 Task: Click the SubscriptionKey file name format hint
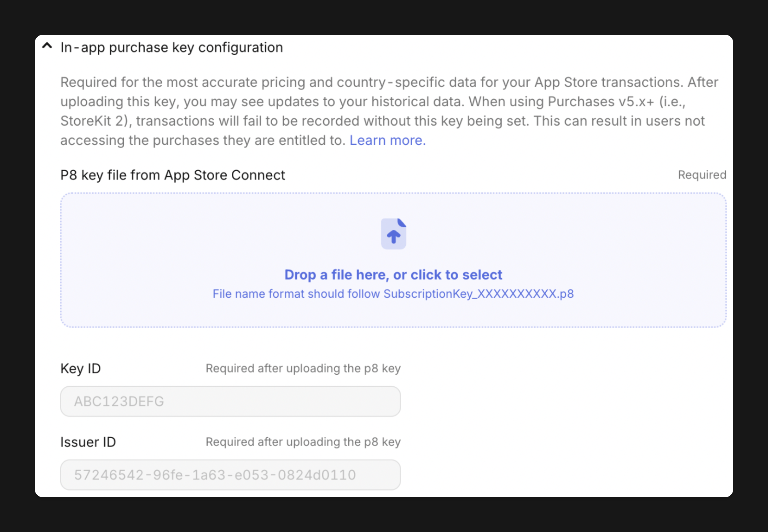[393, 294]
